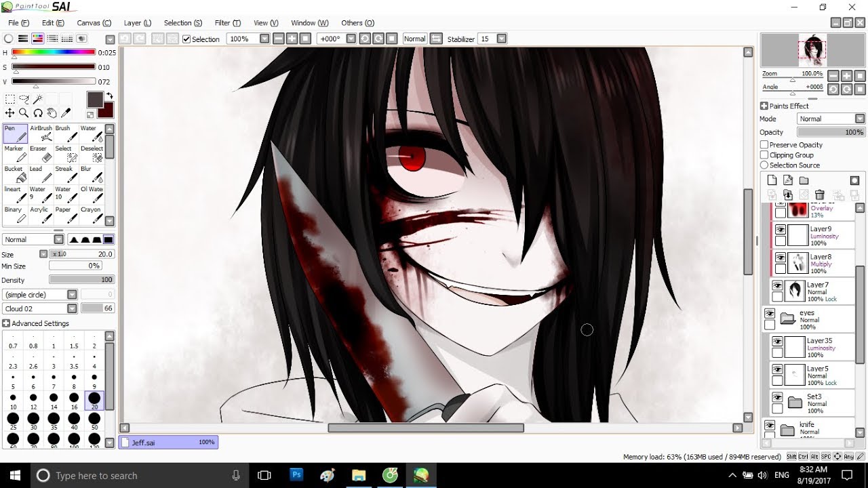
Task: Choose the Selection Source radio button
Action: click(x=764, y=165)
